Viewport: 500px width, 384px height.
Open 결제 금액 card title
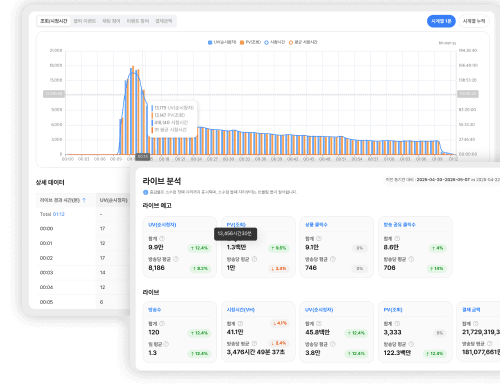[x=471, y=310]
